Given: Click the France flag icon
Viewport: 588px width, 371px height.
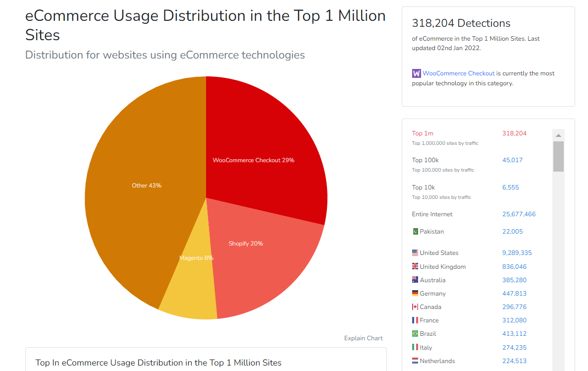Looking at the screenshot, I should (x=415, y=320).
